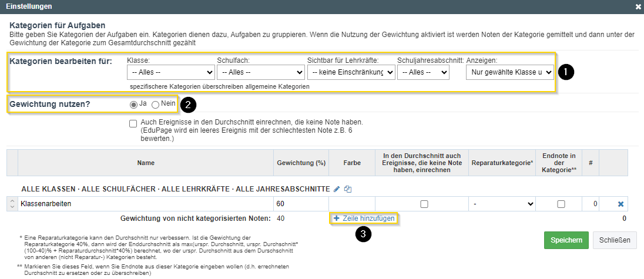Image resolution: width=644 pixels, height=279 pixels.
Task: Click the Farbe column header
Action: click(352, 163)
